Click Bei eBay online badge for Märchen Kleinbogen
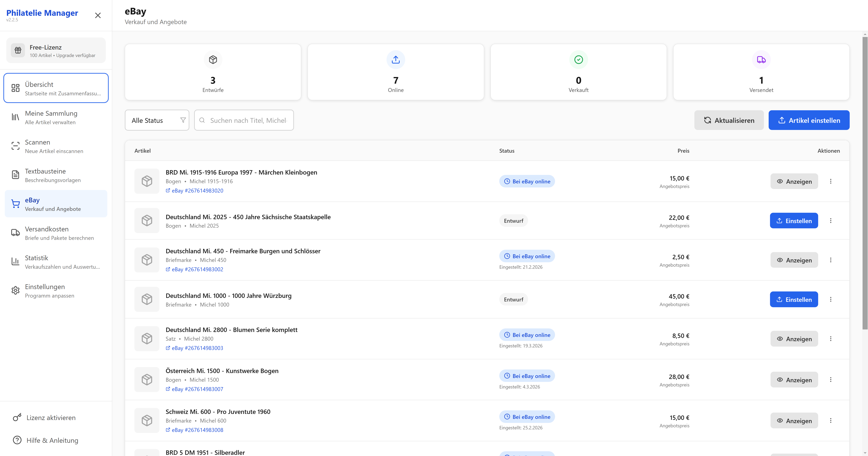The height and width of the screenshot is (456, 868). coord(527,182)
